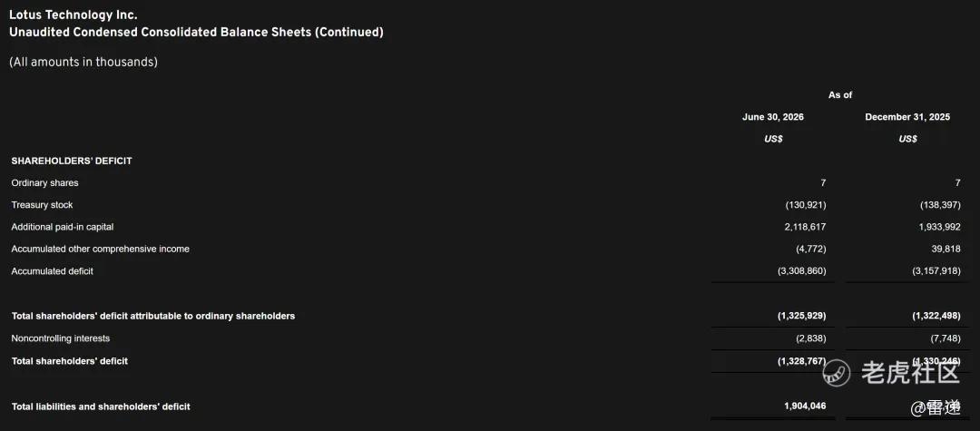This screenshot has height=431, width=980.
Task: Click the 老虎社区 watermark text
Action: tap(910, 373)
